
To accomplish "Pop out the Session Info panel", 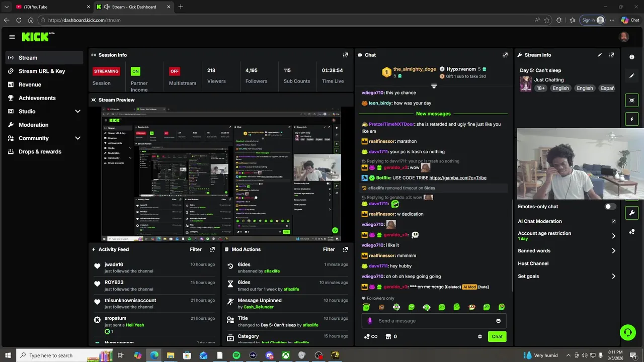I will point(345,55).
